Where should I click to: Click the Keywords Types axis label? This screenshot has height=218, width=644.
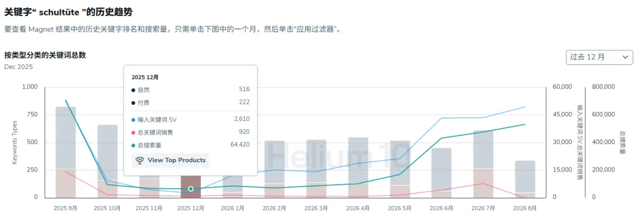(x=15, y=142)
